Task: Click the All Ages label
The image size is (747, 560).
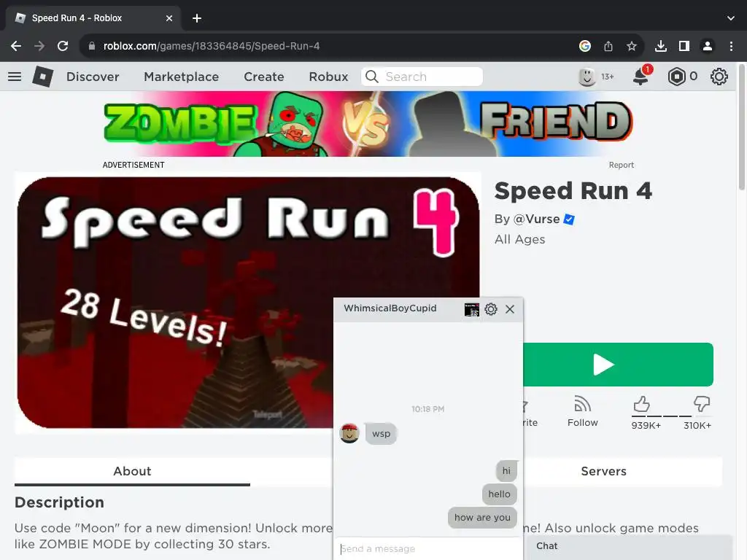Action: tap(519, 239)
